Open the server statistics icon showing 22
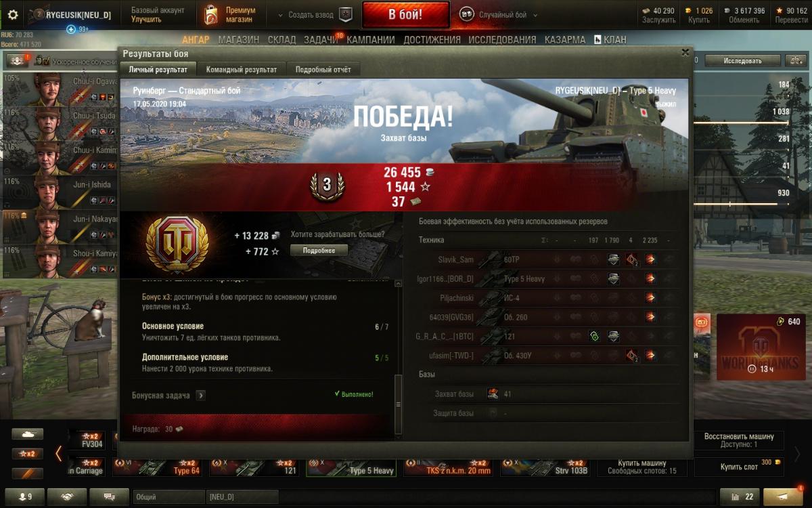 point(739,496)
